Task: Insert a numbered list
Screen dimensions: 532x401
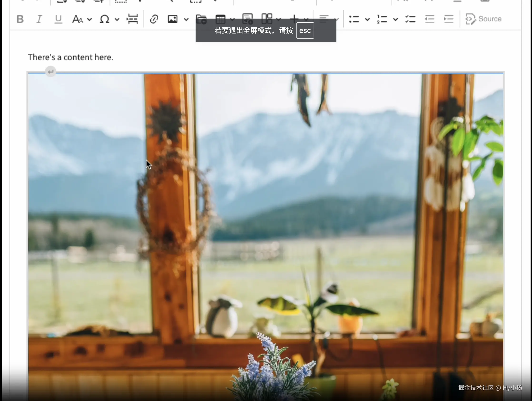Action: pos(382,19)
